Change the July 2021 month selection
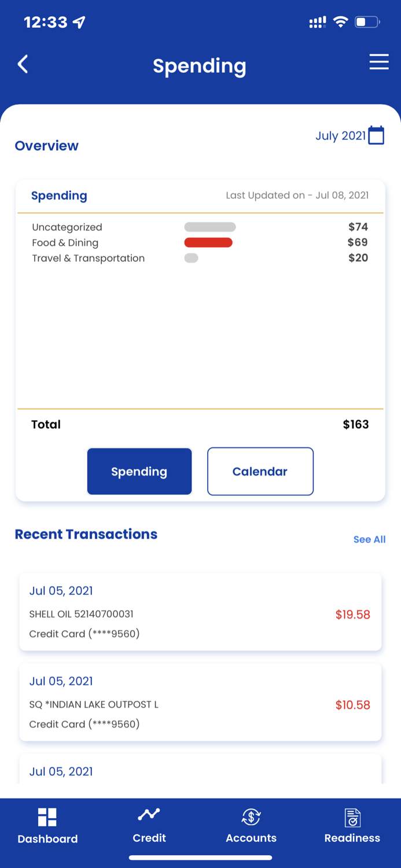The height and width of the screenshot is (868, 401). 341,136
